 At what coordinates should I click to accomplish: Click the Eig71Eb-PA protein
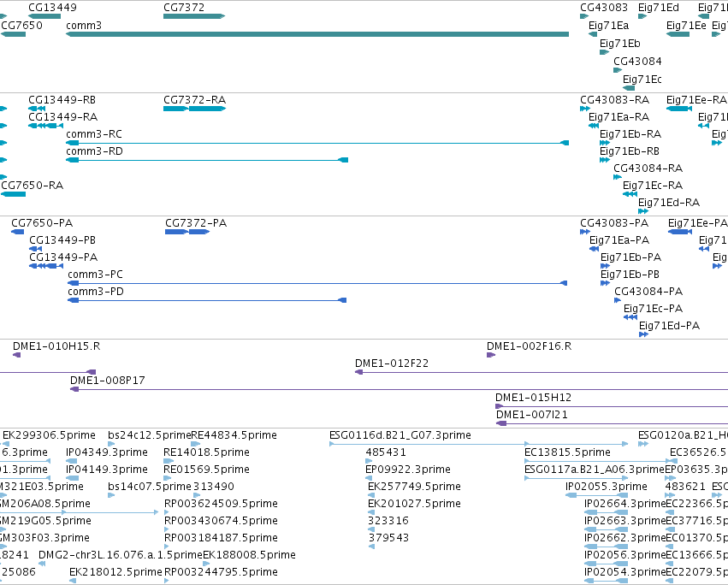[605, 266]
